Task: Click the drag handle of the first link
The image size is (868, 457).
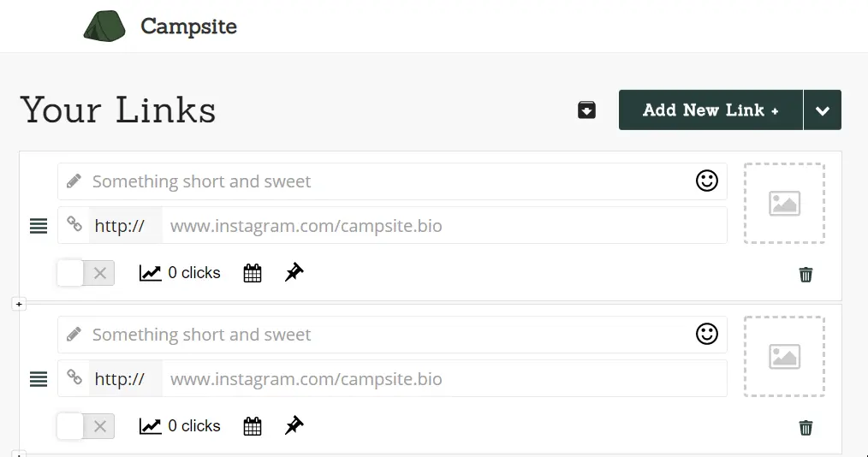Action: pos(39,226)
